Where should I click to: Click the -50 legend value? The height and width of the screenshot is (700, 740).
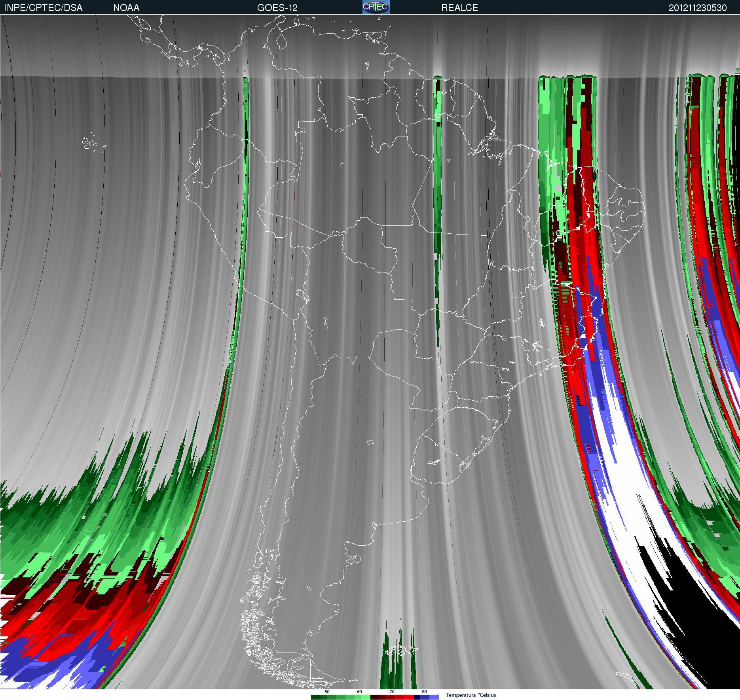326,692
